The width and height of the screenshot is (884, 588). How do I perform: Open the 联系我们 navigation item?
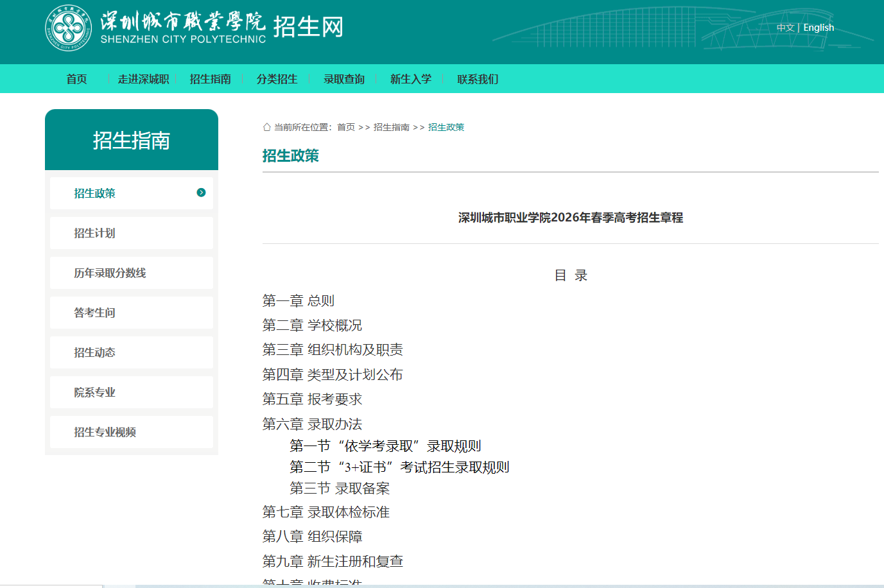click(x=476, y=78)
